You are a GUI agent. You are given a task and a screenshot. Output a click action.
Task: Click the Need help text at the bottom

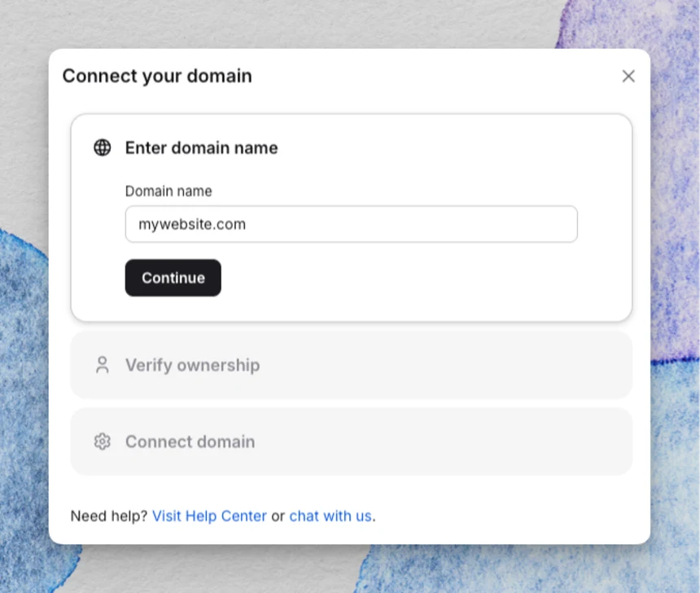tap(107, 516)
